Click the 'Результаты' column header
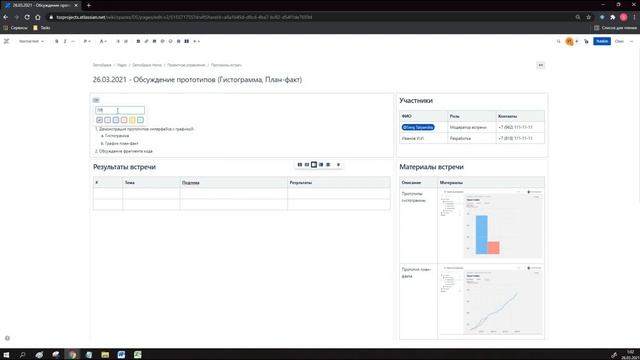Screen dimensions: 640x360 pos(301,183)
